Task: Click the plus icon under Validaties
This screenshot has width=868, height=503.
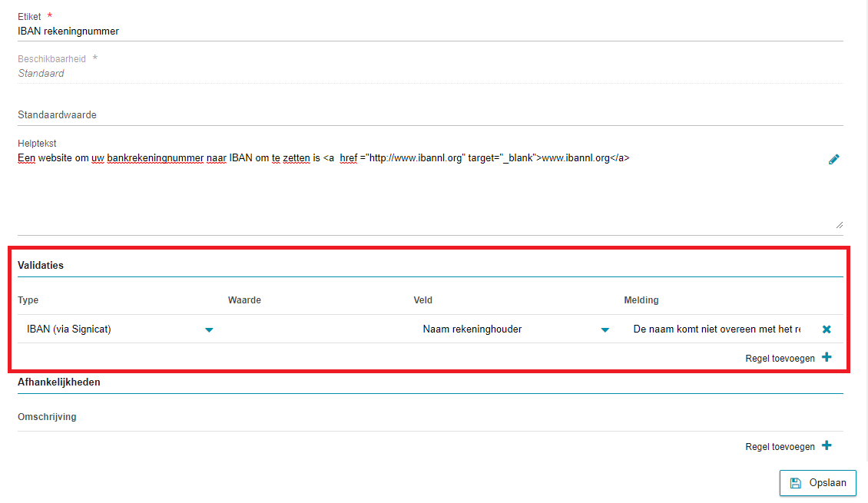Action: tap(827, 357)
